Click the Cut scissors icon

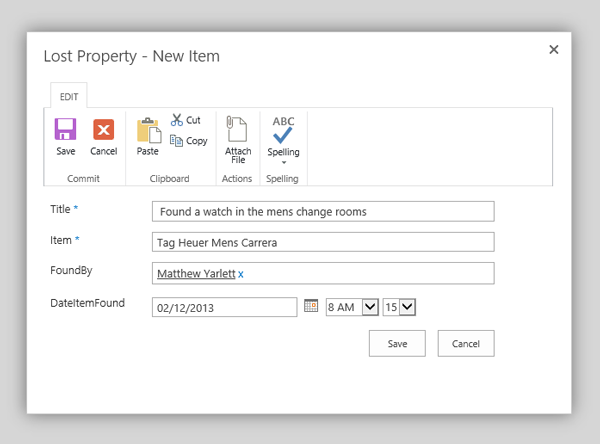(x=176, y=120)
